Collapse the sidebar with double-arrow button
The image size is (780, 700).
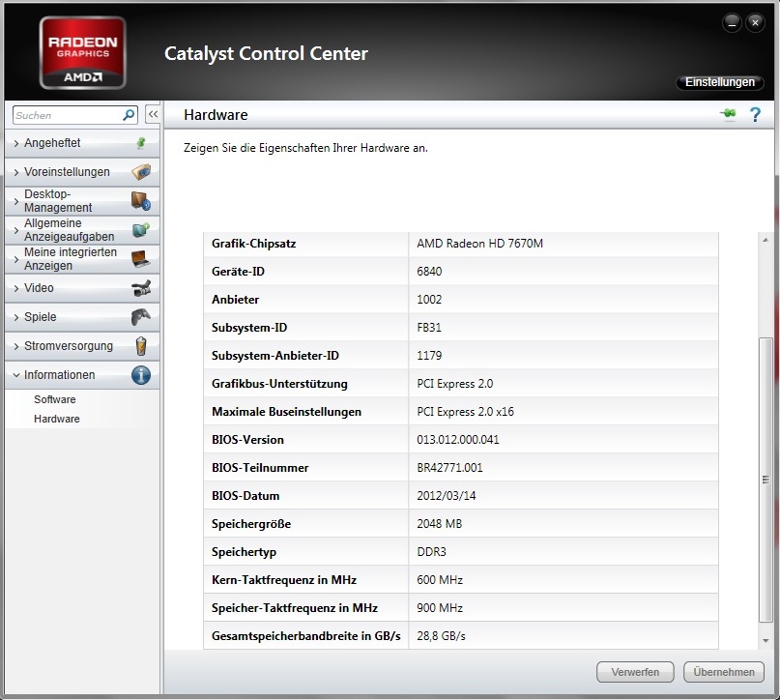pyautogui.click(x=153, y=114)
